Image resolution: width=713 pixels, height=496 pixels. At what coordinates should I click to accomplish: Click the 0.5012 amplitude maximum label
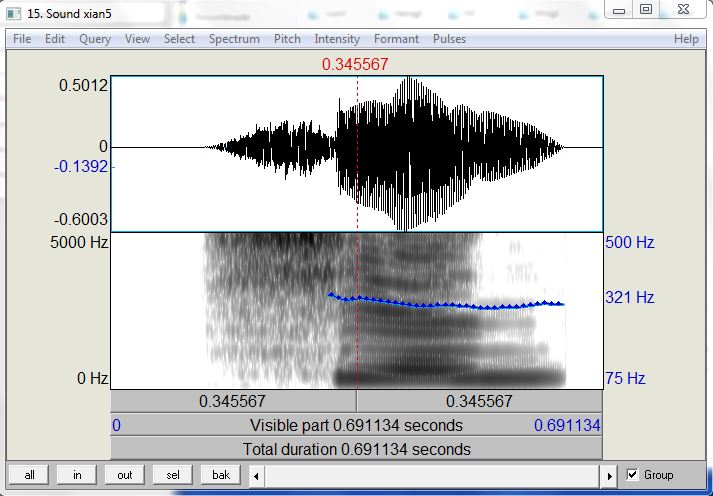coord(84,85)
